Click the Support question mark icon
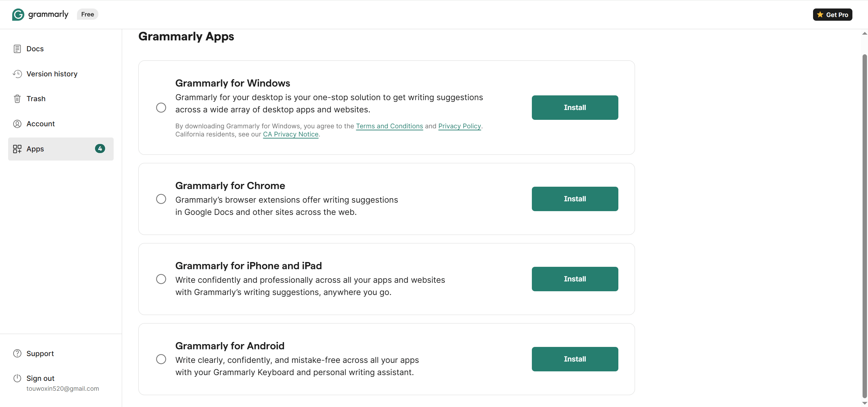Image resolution: width=868 pixels, height=407 pixels. [17, 353]
